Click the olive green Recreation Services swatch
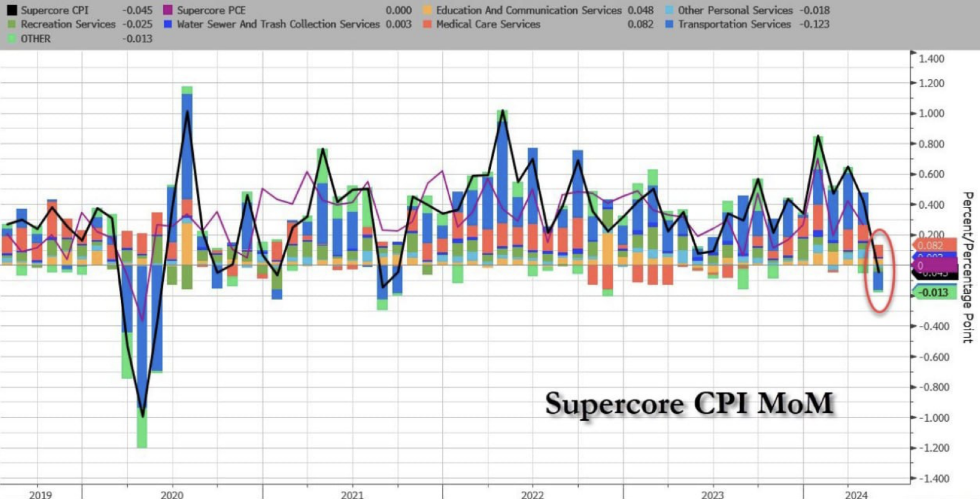This screenshot has width=980, height=499. click(11, 24)
